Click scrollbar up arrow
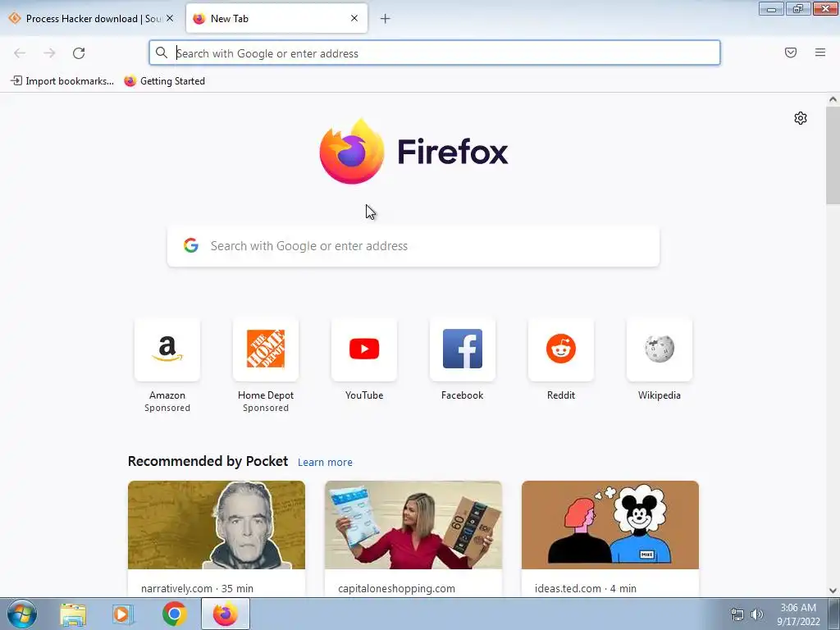This screenshot has height=630, width=840. [x=833, y=99]
